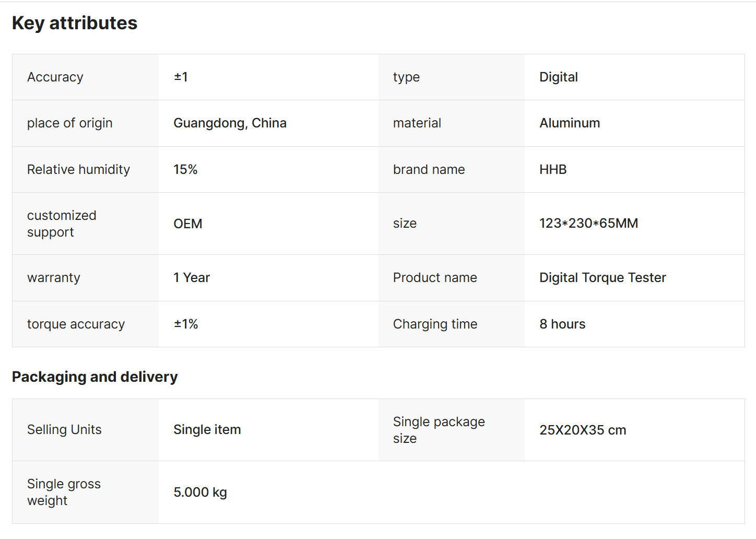The width and height of the screenshot is (756, 539).
Task: Click the 8 hours charging time value
Action: pyautogui.click(x=562, y=324)
